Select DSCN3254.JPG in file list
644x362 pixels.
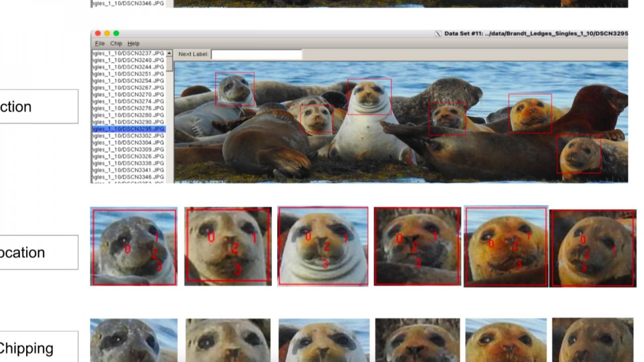point(128,81)
